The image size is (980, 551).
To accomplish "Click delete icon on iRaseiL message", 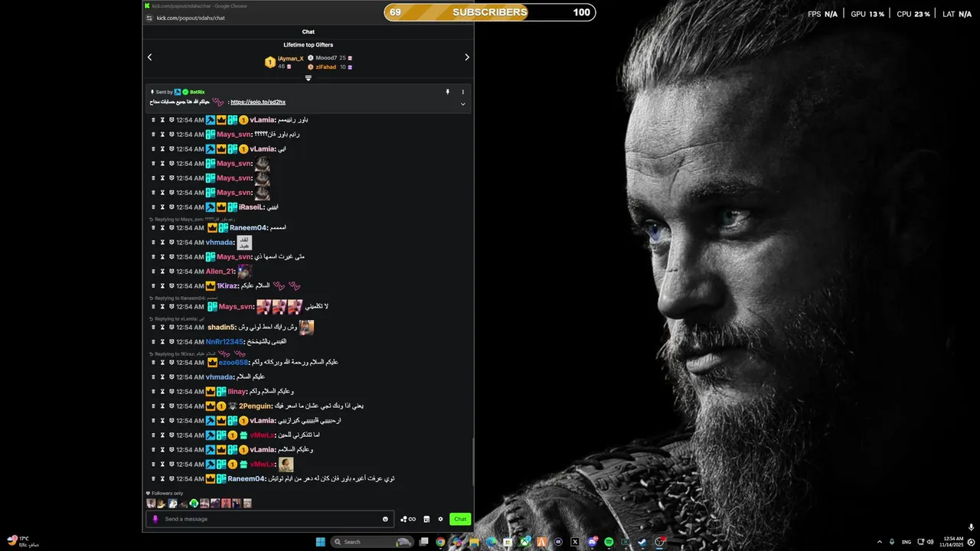I will click(153, 207).
